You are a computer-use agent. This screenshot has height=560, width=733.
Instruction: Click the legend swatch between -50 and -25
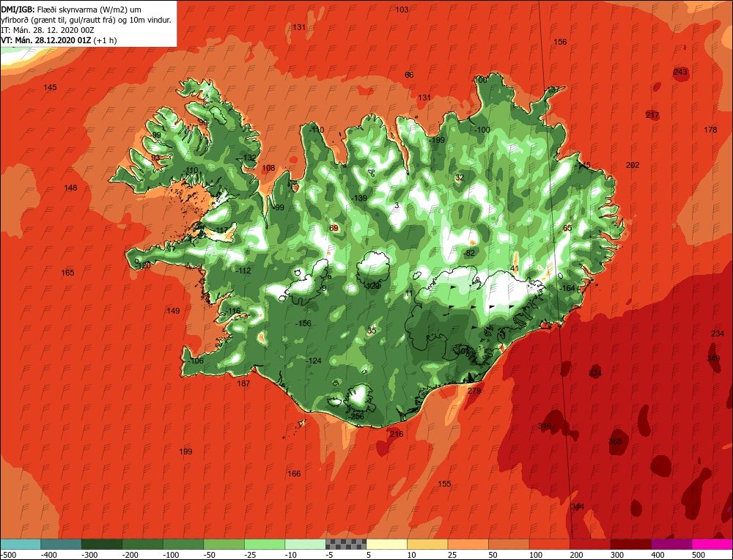click(224, 544)
